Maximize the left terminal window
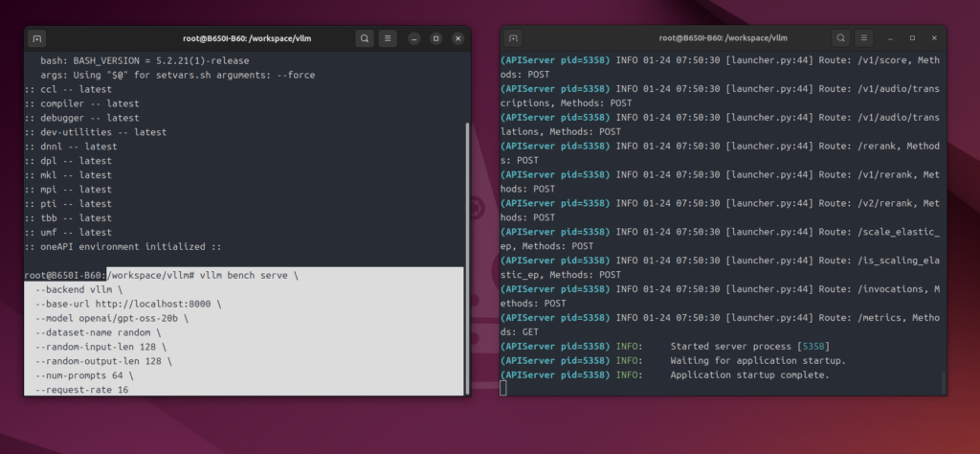The image size is (980, 454). (435, 39)
